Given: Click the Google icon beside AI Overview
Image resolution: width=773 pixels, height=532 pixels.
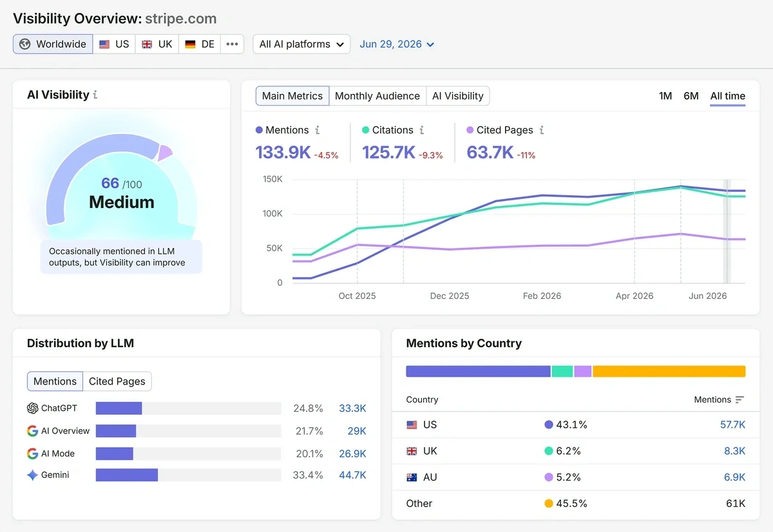Looking at the screenshot, I should pyautogui.click(x=33, y=431).
